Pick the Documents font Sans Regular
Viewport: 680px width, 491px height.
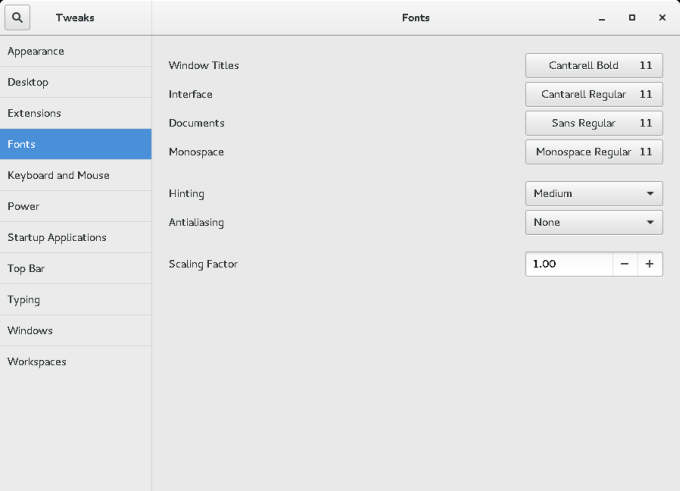[x=593, y=123]
